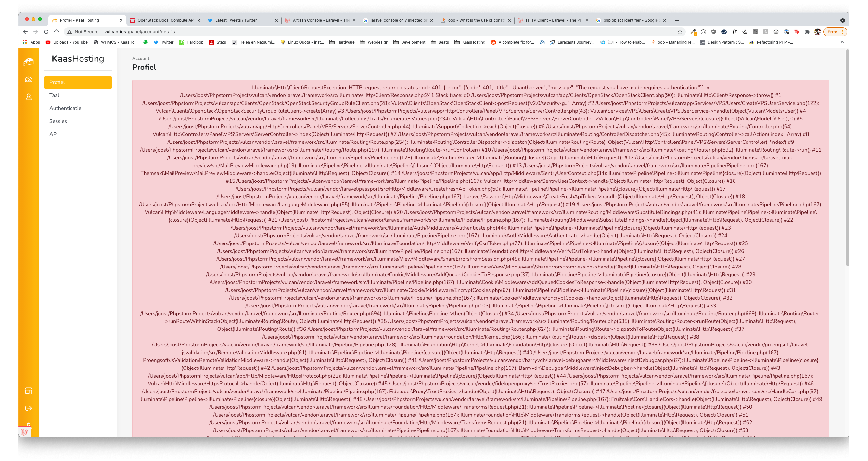Open tab search dropdown arrow
The width and height of the screenshot is (868, 461).
coord(842,20)
